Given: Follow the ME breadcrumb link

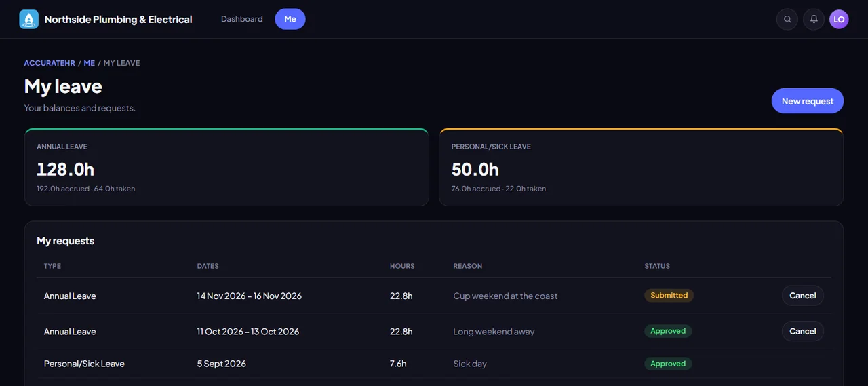Looking at the screenshot, I should [90, 63].
